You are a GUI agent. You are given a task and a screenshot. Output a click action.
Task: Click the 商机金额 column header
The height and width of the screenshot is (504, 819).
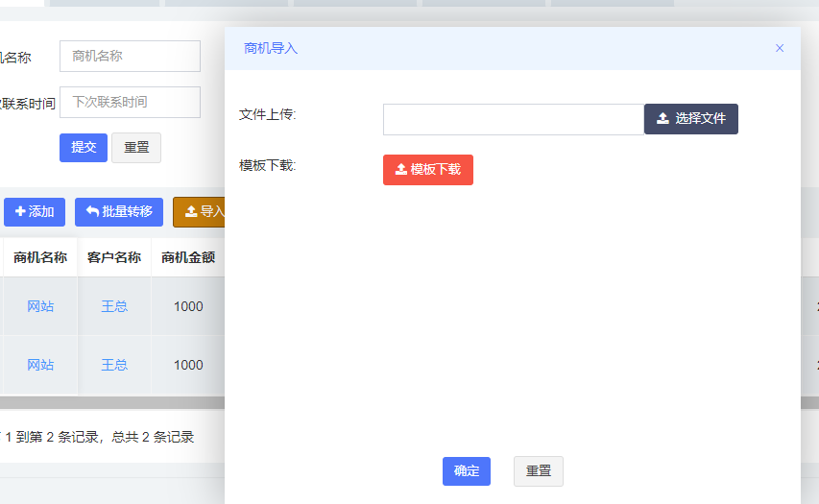(188, 257)
